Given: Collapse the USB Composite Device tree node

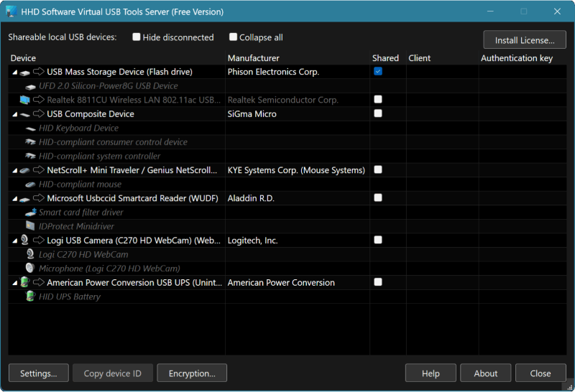Looking at the screenshot, I should click(x=14, y=114).
